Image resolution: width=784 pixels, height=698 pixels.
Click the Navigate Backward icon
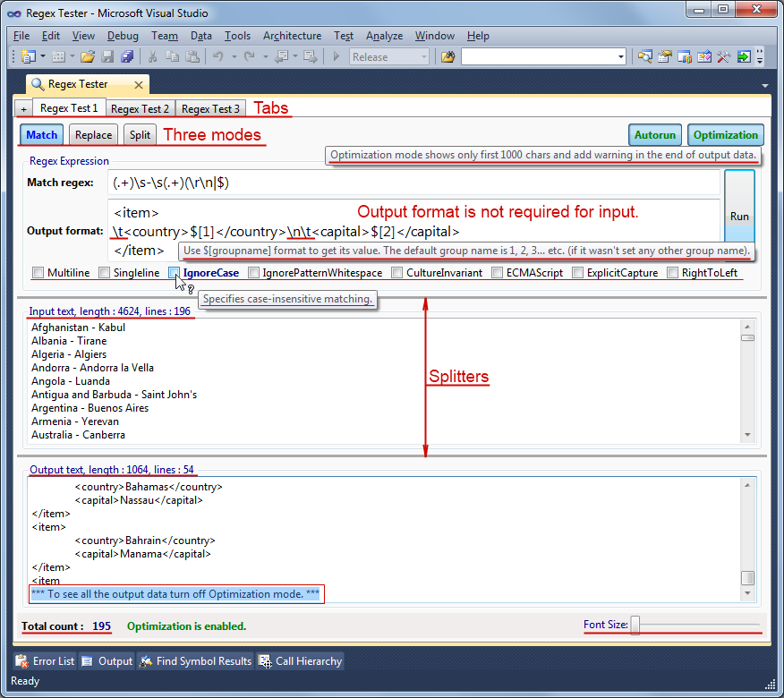pos(282,56)
